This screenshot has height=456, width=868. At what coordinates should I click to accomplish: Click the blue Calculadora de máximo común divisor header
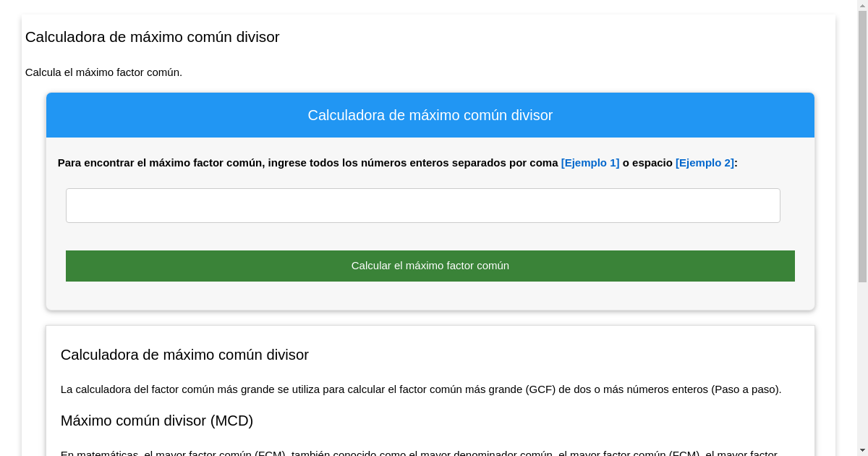pos(430,115)
